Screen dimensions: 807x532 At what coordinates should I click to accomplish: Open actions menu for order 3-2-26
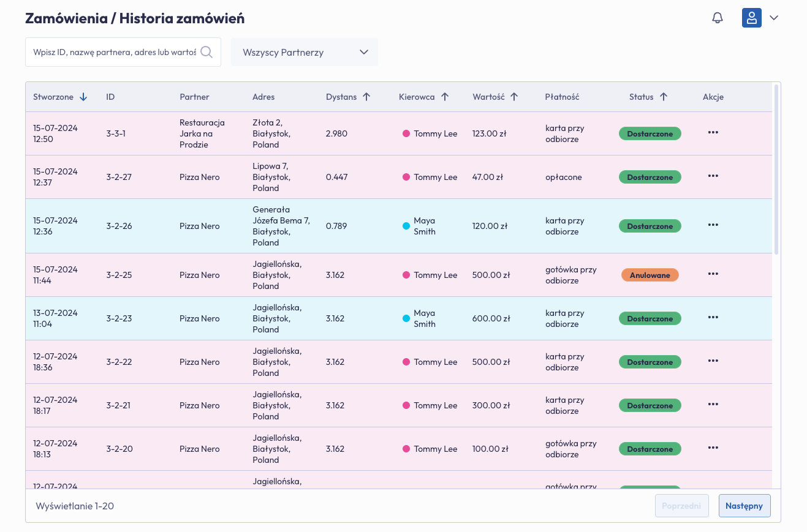click(713, 225)
